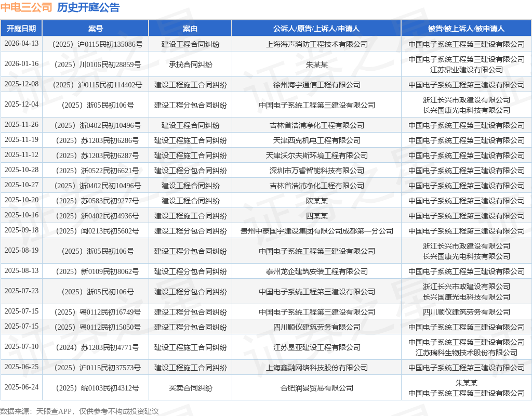This screenshot has height=416, width=532.
Task: Click case number (2025)浙0402民初4936号
Action: click(96, 216)
